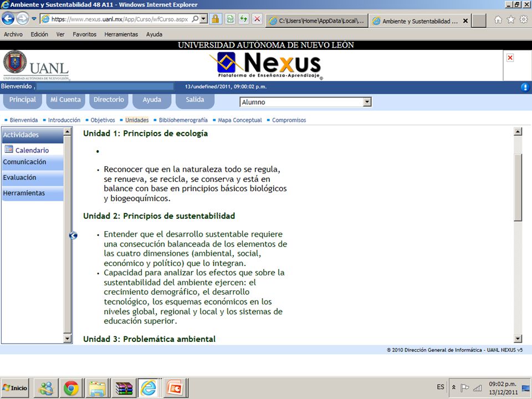The image size is (532, 399).
Task: Open a new blank browser tab
Action: 479,21
